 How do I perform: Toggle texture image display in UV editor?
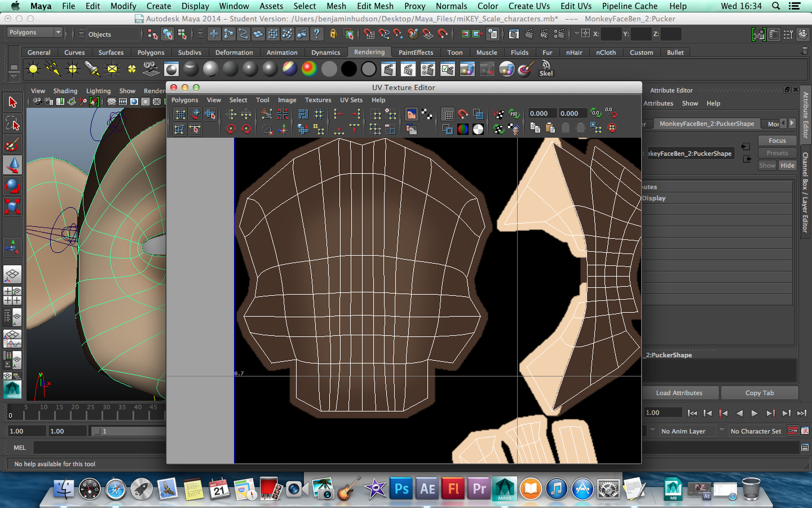411,114
